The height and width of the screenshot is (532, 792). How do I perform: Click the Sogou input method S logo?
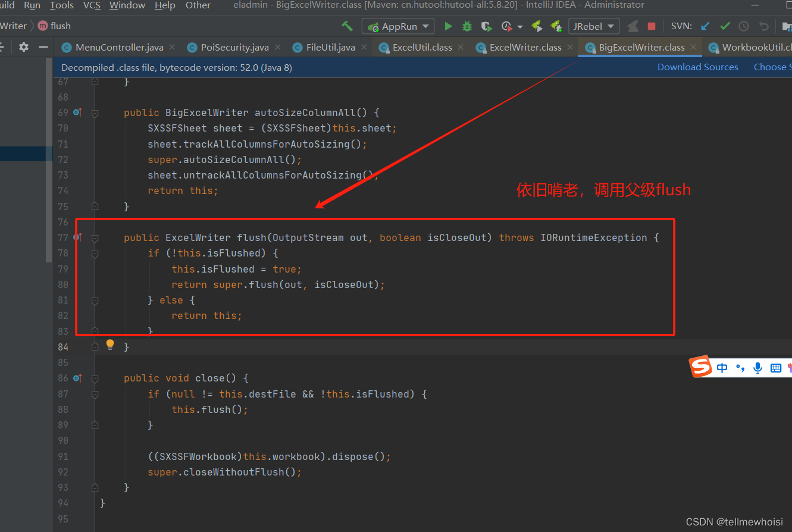700,367
